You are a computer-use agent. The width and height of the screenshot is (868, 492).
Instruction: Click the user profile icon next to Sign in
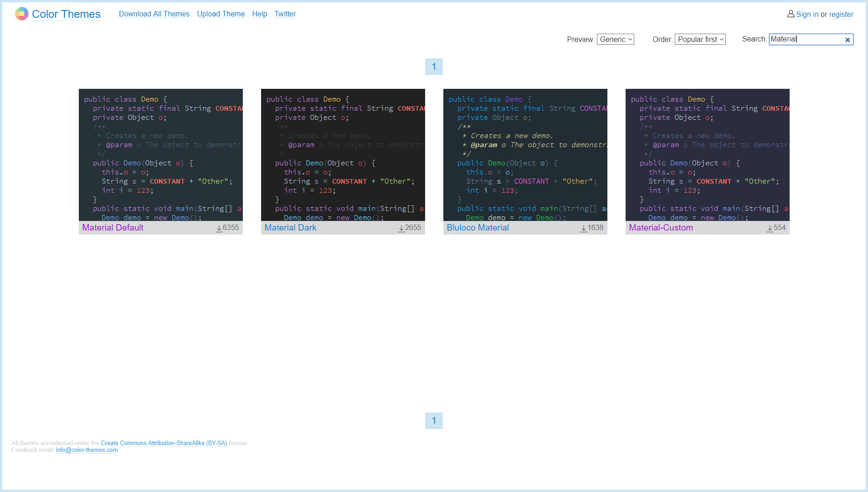coord(791,14)
